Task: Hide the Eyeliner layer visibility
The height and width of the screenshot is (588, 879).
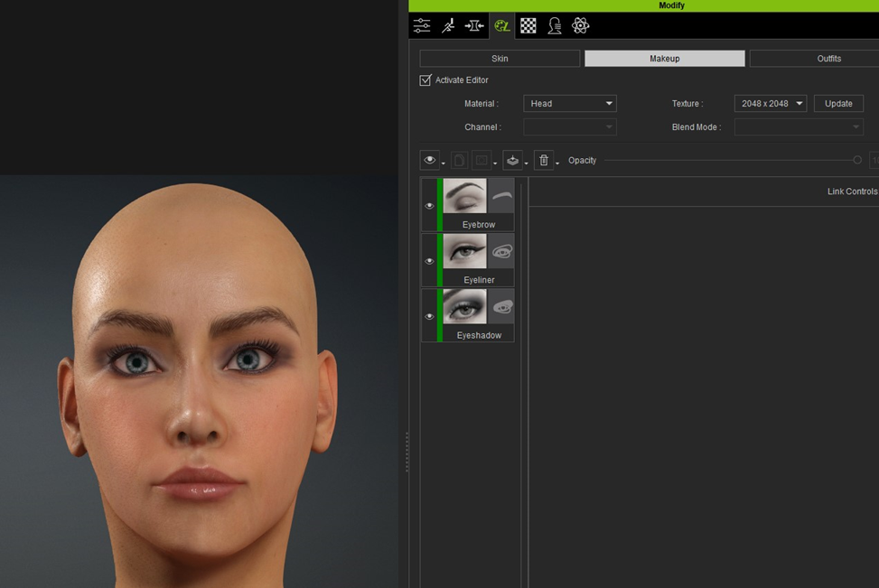Action: click(429, 261)
